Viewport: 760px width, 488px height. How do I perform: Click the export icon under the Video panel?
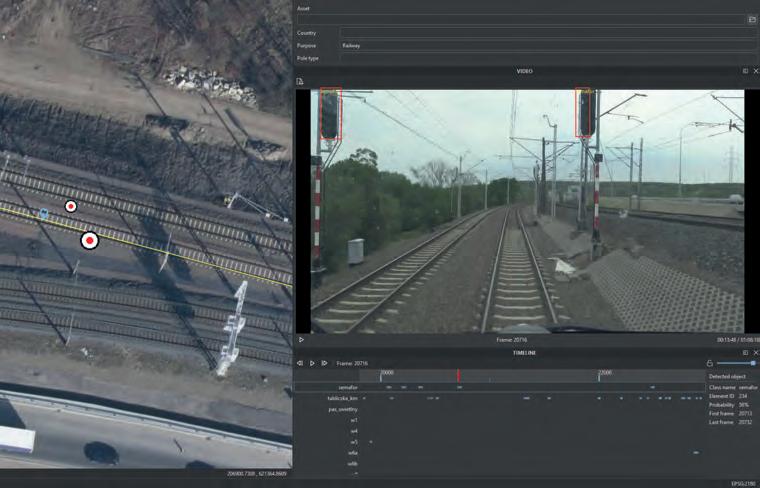(300, 81)
